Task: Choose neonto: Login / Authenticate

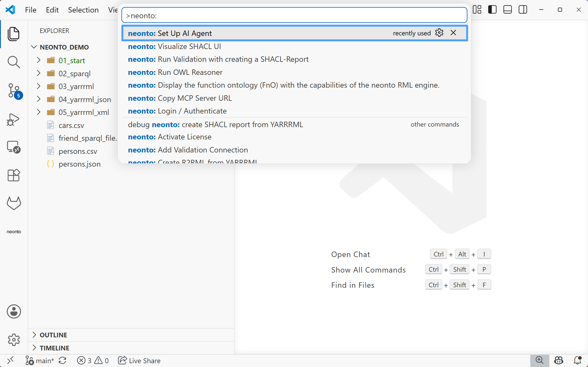Action: [x=294, y=111]
